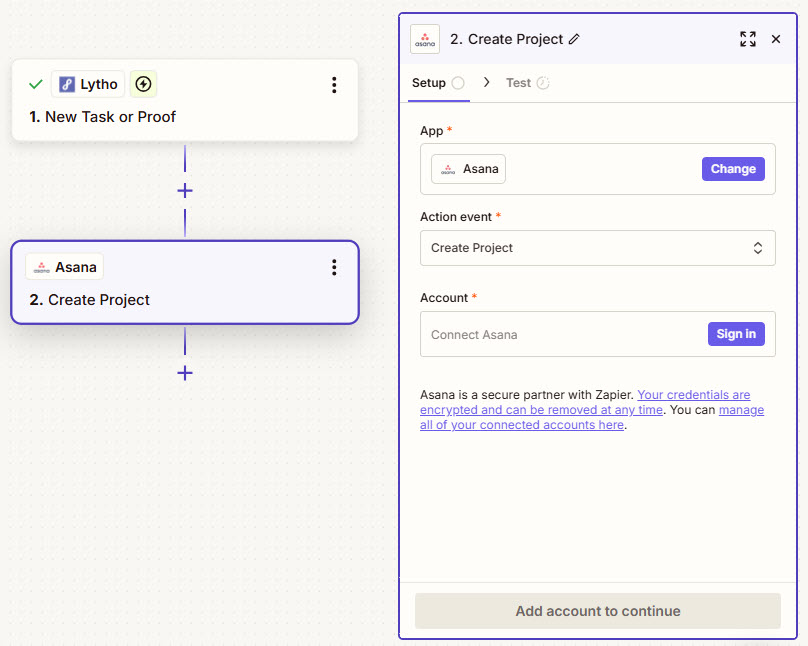
Task: Open the Action event dropdown
Action: (x=597, y=248)
